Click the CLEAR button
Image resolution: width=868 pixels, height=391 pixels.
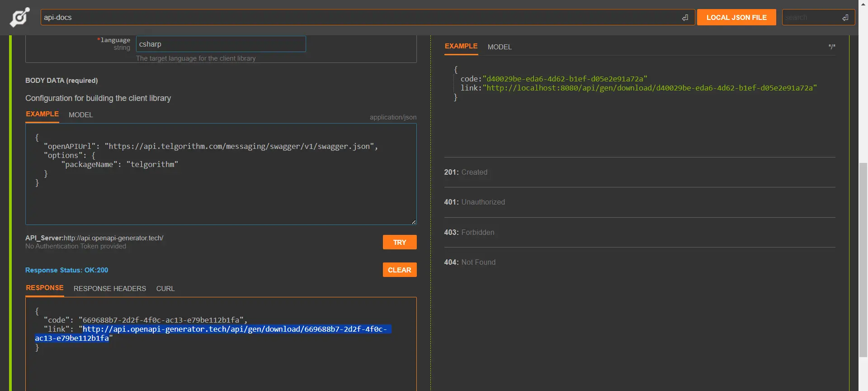tap(400, 270)
